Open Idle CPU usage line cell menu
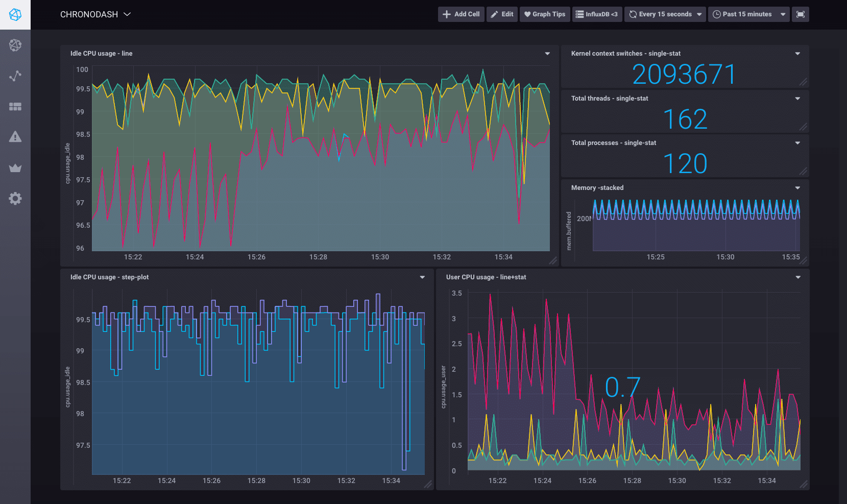This screenshot has height=504, width=847. pyautogui.click(x=547, y=54)
